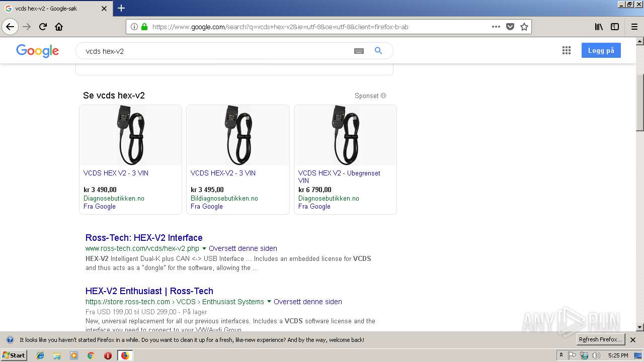Click the Google logo
The image size is (644, 362).
tap(37, 51)
